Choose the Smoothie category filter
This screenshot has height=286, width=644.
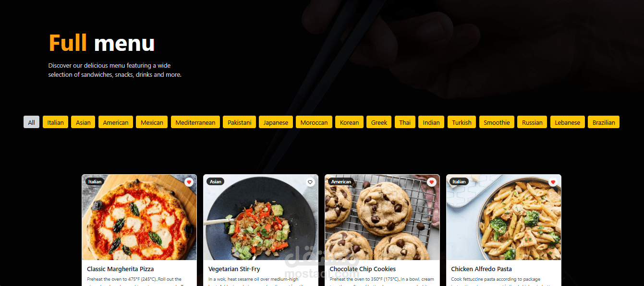(497, 122)
